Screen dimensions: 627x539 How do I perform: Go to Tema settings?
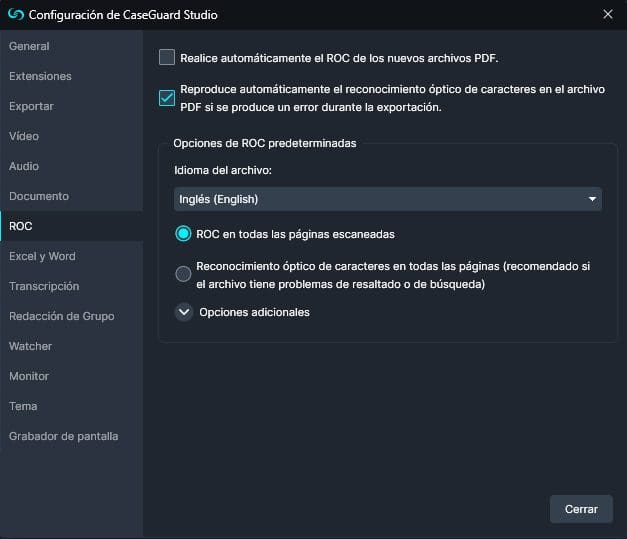coord(72,406)
